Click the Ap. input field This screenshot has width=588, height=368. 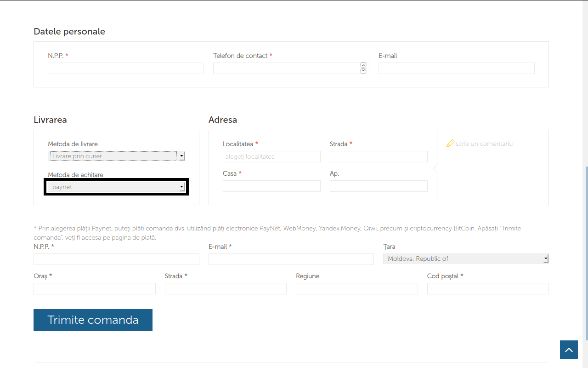pyautogui.click(x=379, y=186)
